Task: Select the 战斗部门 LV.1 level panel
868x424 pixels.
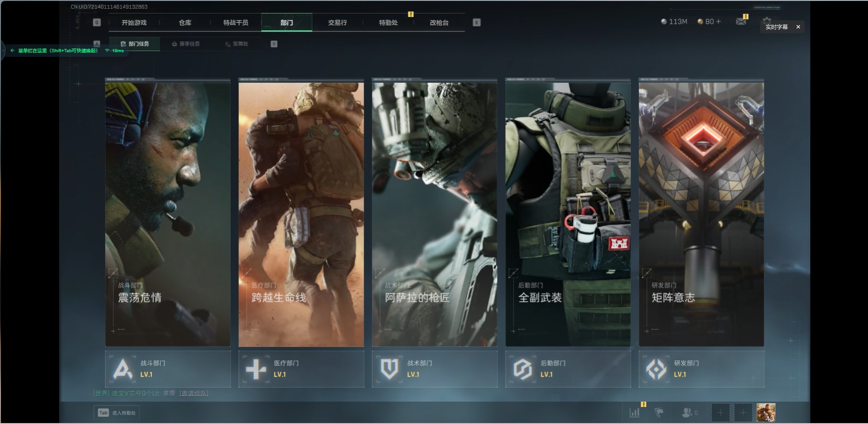Action: (x=168, y=369)
